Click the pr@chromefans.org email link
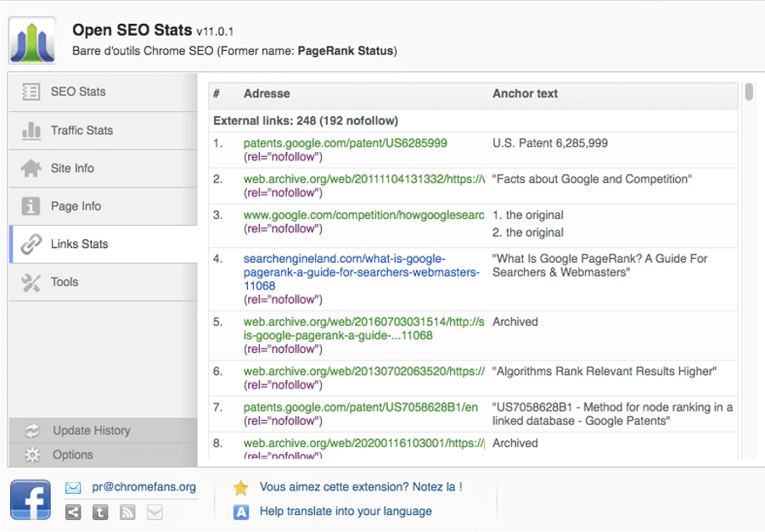This screenshot has width=765, height=532. point(144,487)
